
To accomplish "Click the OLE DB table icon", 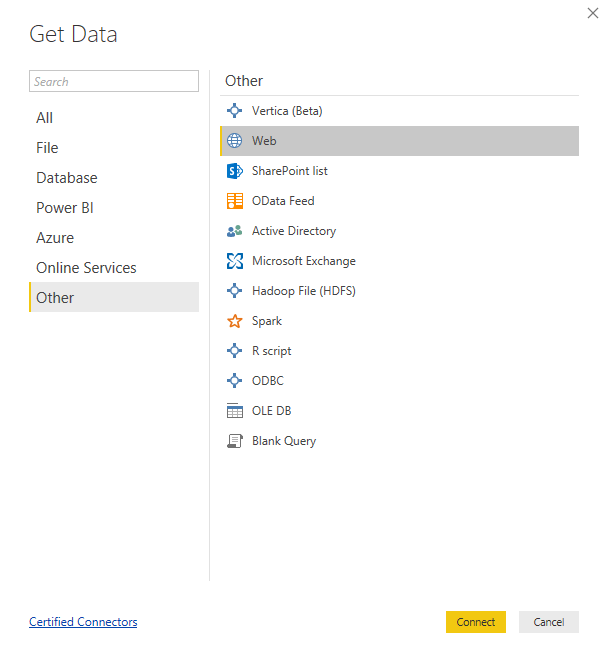I will click(x=234, y=411).
